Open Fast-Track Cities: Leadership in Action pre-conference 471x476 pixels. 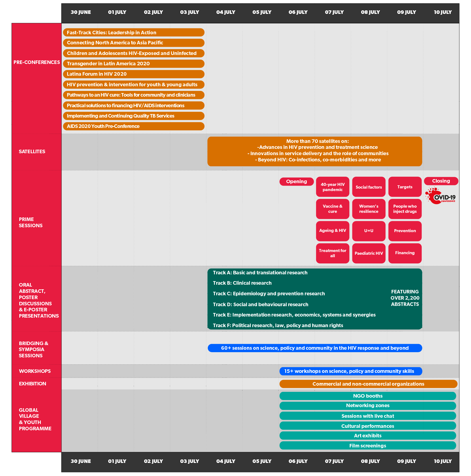[x=134, y=32]
